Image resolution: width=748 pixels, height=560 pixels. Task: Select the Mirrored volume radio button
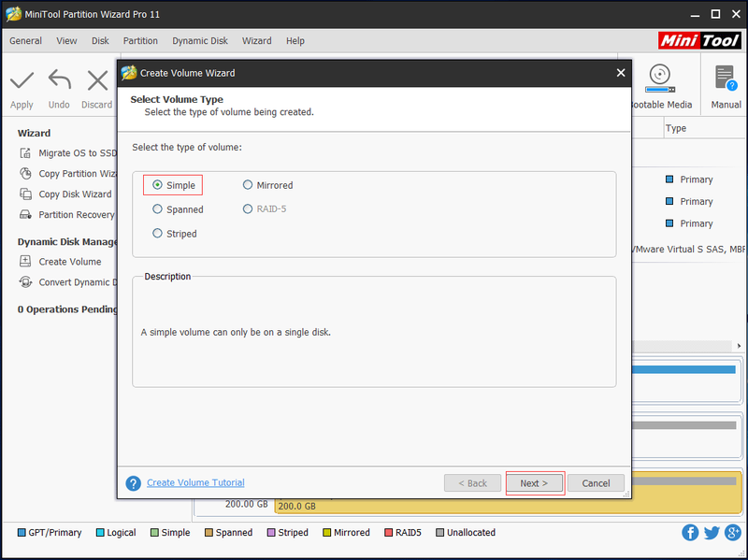click(247, 184)
